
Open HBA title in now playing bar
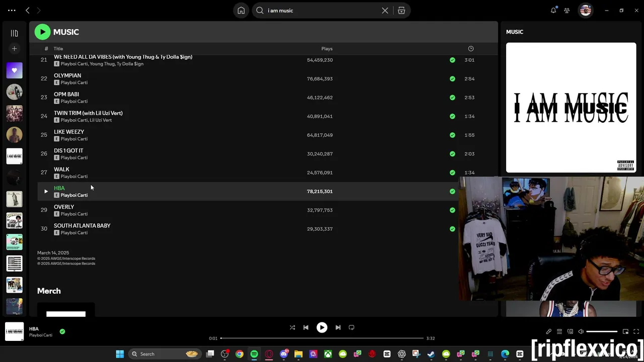point(34,329)
